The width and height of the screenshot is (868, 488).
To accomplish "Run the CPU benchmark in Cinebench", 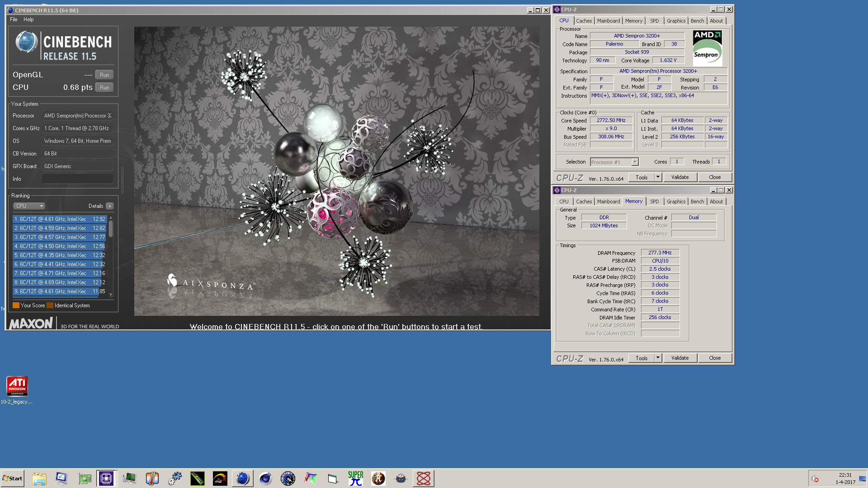I will click(x=104, y=88).
